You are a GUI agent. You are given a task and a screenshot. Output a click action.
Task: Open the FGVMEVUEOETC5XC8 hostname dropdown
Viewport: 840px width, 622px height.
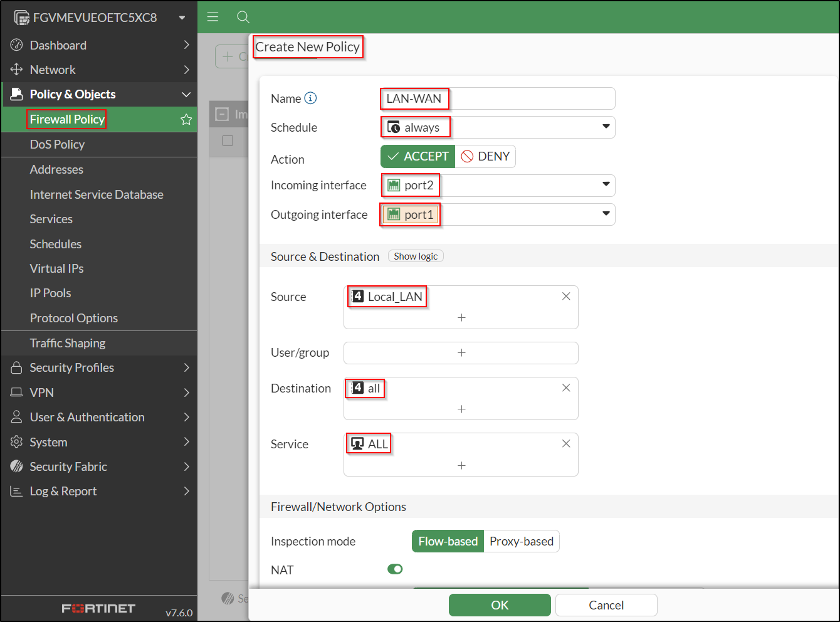182,18
